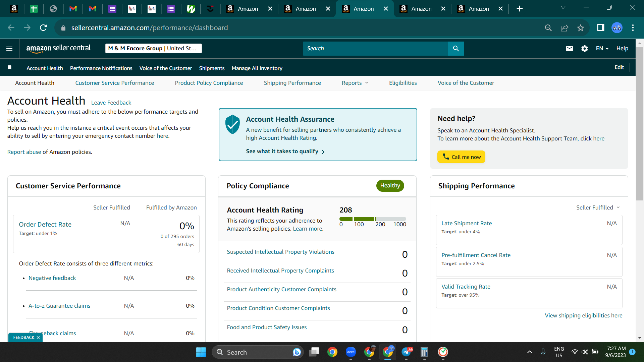This screenshot has width=644, height=362.
Task: Open the M & M Encore Group account switcher
Action: (154, 48)
